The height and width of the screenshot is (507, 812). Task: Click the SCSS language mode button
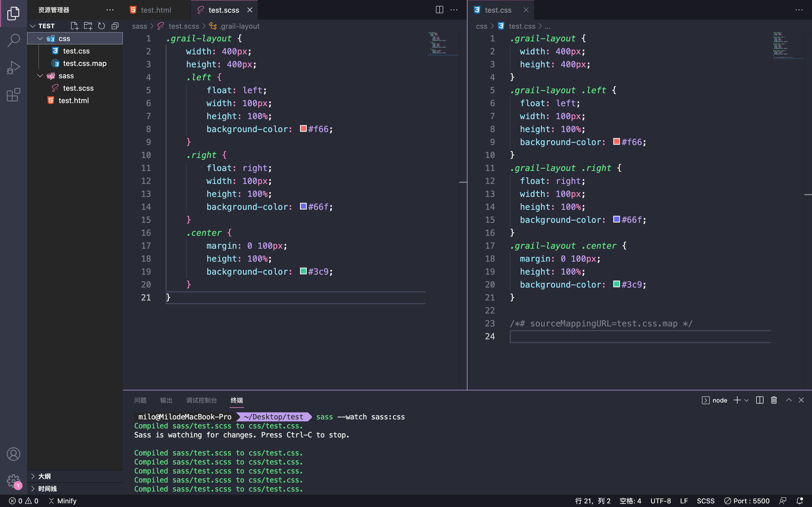coord(705,501)
